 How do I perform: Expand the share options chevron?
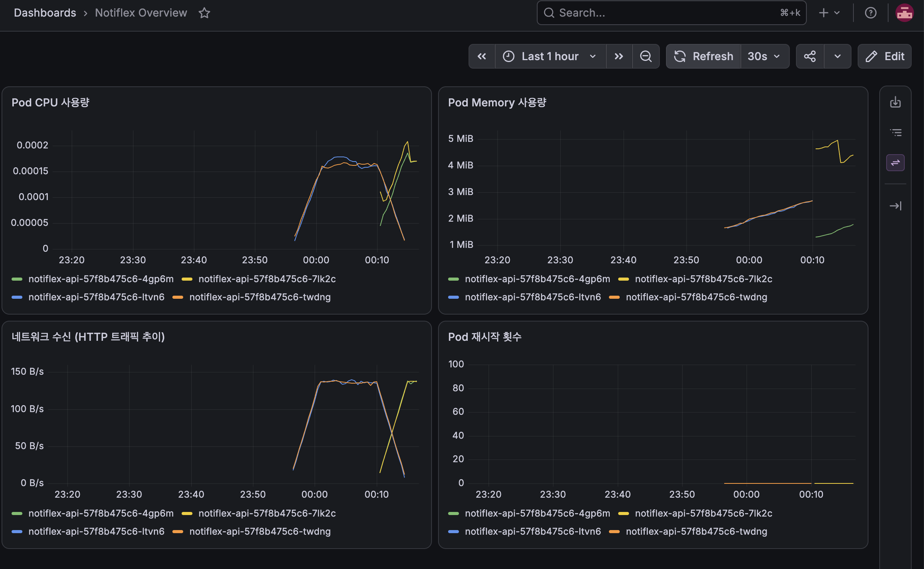pos(838,56)
